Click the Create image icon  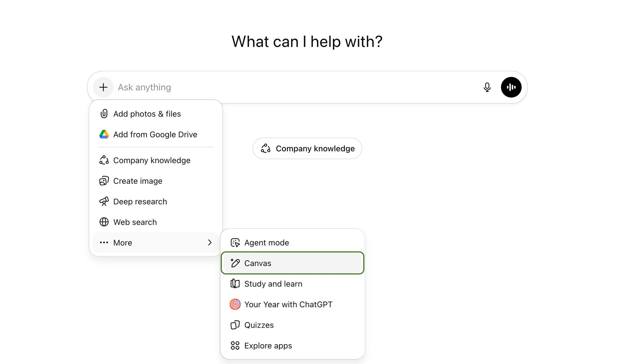coord(104,181)
